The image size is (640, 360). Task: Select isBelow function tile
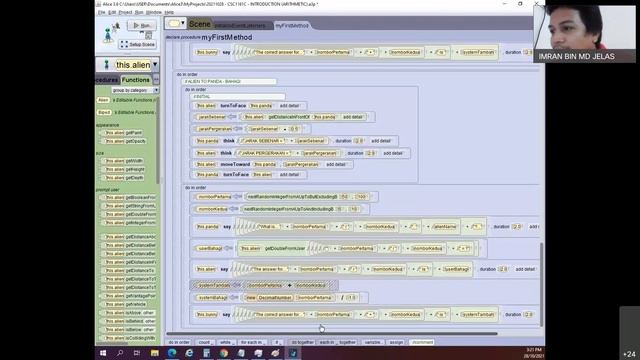point(129,330)
